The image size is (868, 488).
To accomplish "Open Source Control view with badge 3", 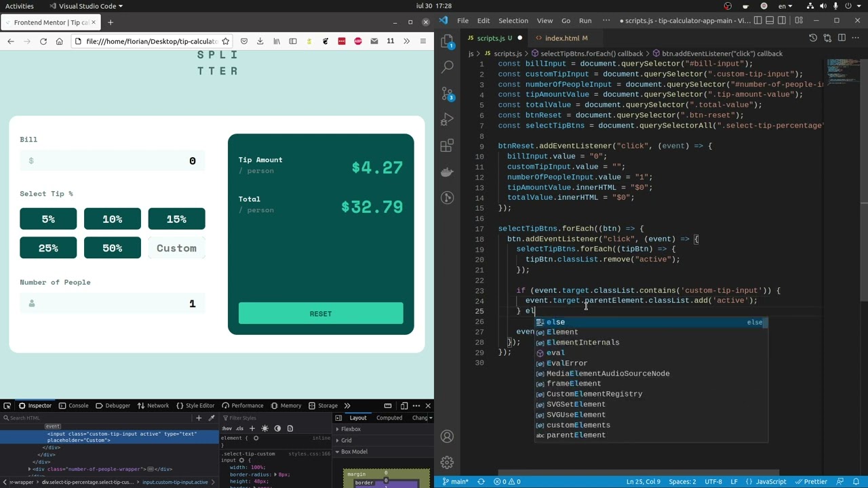I will coord(447,94).
